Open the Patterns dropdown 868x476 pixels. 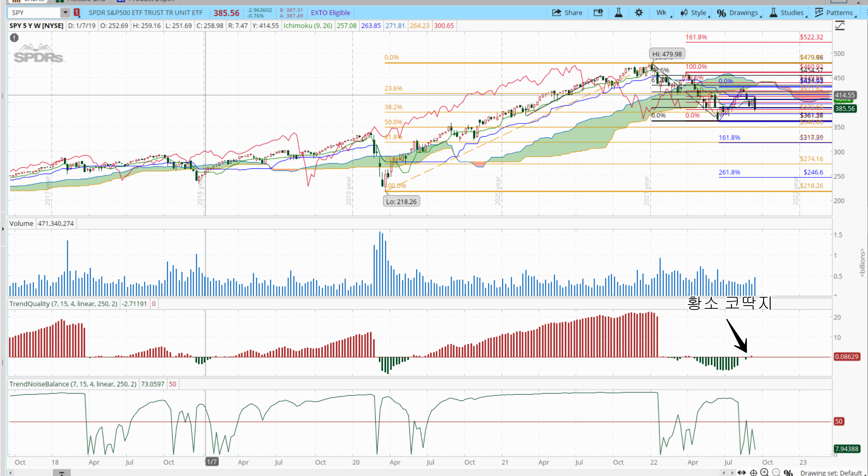[x=835, y=13]
